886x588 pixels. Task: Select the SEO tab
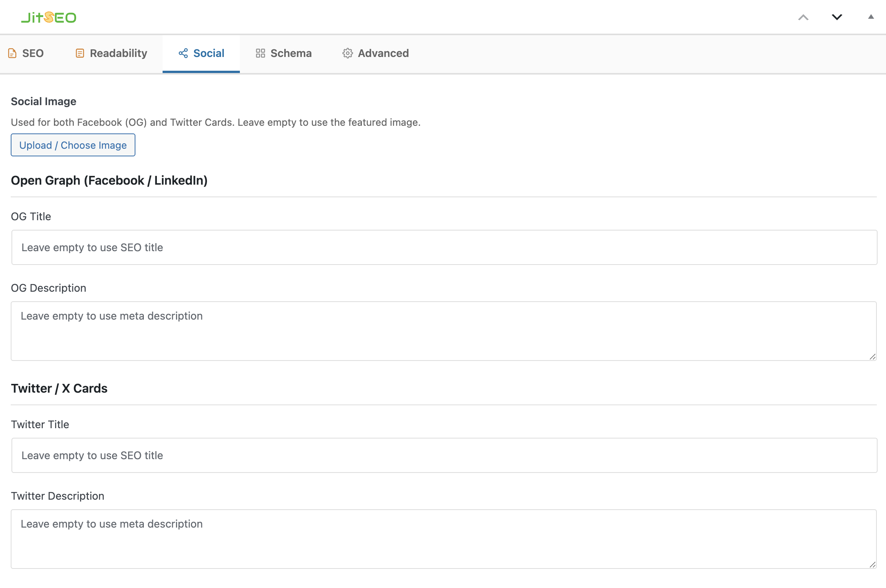pyautogui.click(x=33, y=53)
